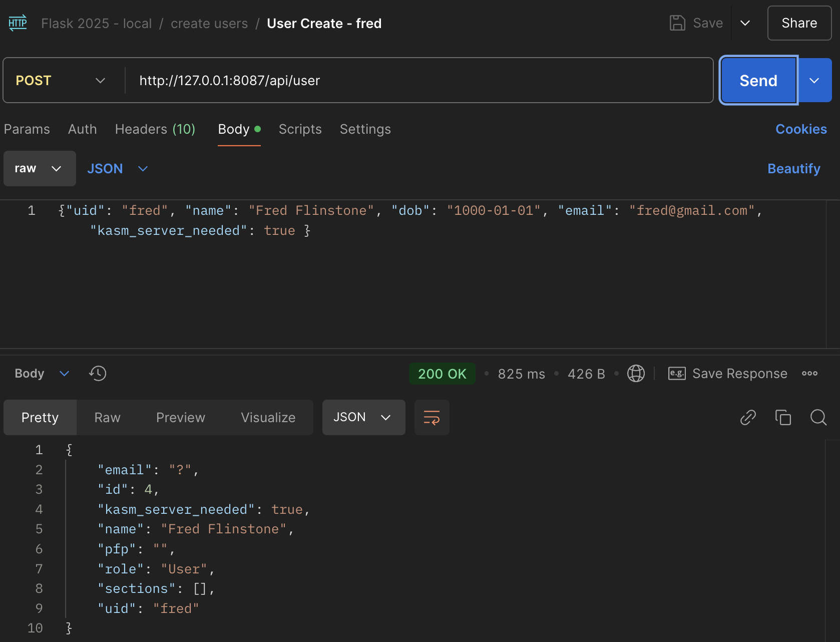Image resolution: width=840 pixels, height=642 pixels.
Task: Copy response link with chain icon
Action: tap(748, 417)
